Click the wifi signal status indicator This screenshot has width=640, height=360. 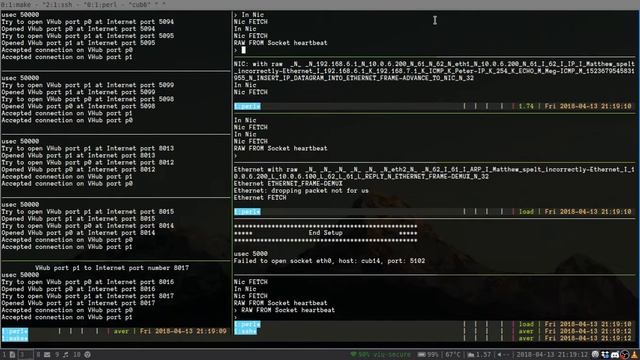[x=380, y=355]
